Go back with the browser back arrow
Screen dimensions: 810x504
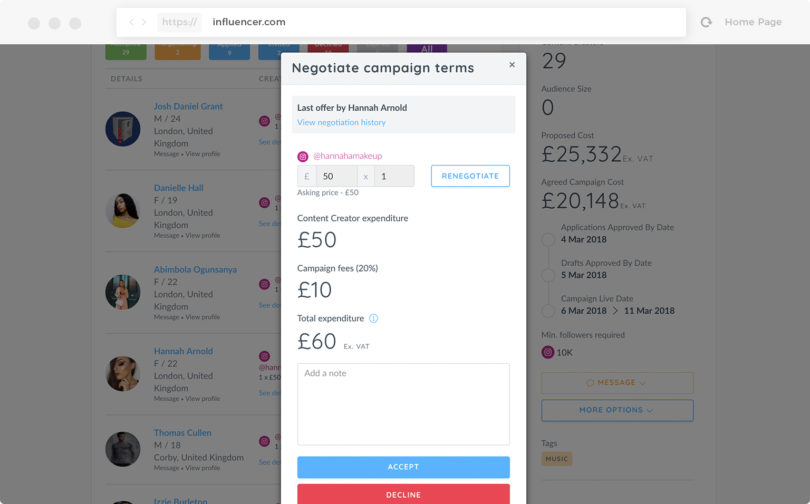[131, 22]
